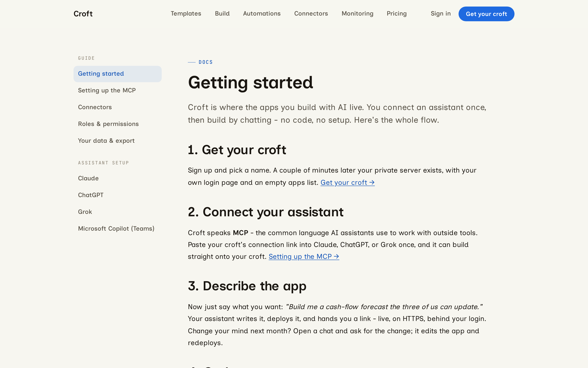The width and height of the screenshot is (588, 368).
Task: Open the Monitoring nav item
Action: (x=357, y=14)
